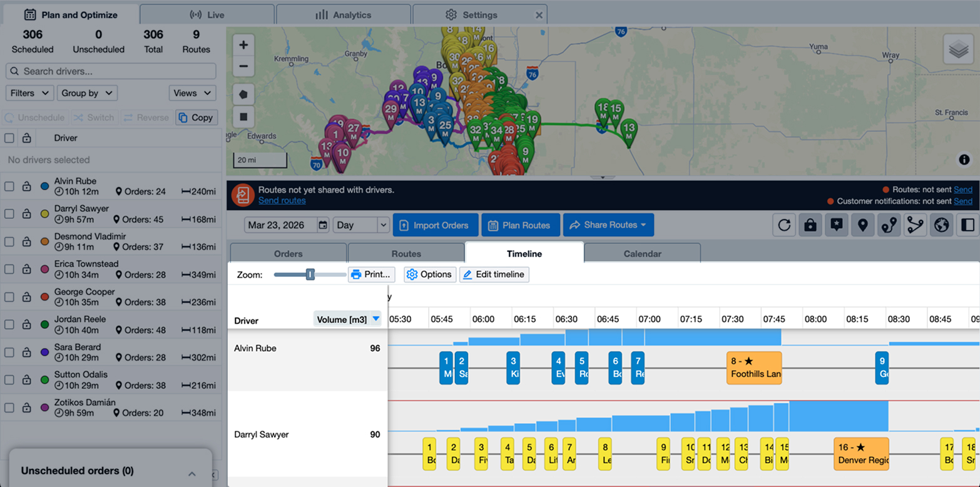The height and width of the screenshot is (487, 980).
Task: Open the Calendar tab
Action: pyautogui.click(x=641, y=254)
